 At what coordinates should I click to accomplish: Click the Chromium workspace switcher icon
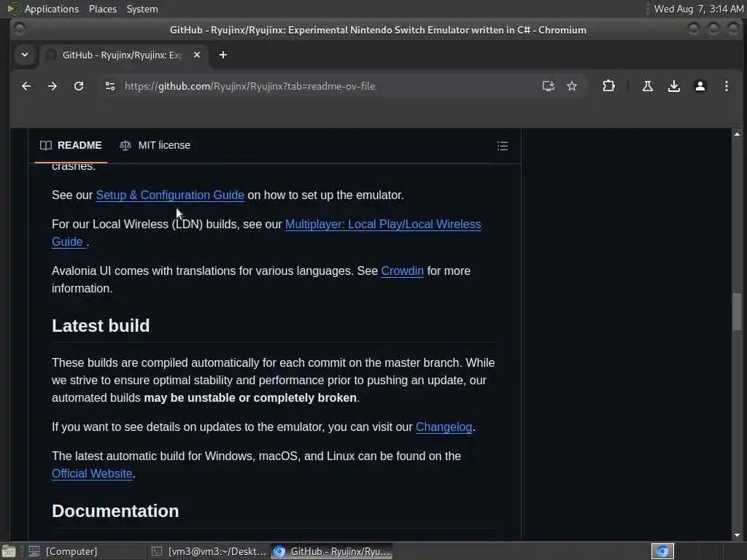coord(662,551)
